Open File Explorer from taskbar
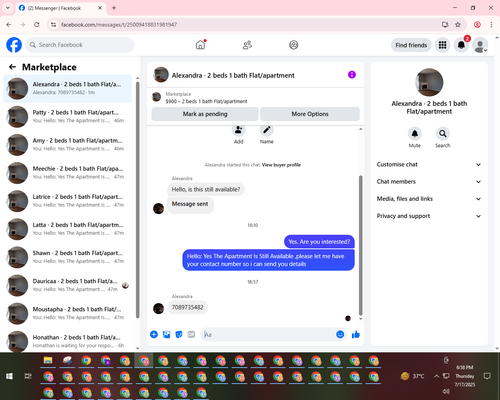The image size is (500, 400). click(x=48, y=360)
